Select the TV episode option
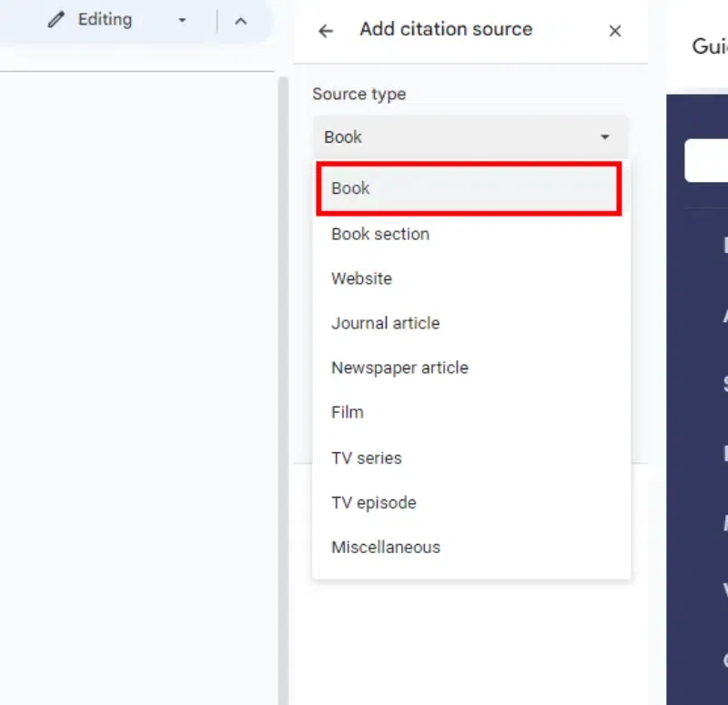728x705 pixels. point(471,503)
